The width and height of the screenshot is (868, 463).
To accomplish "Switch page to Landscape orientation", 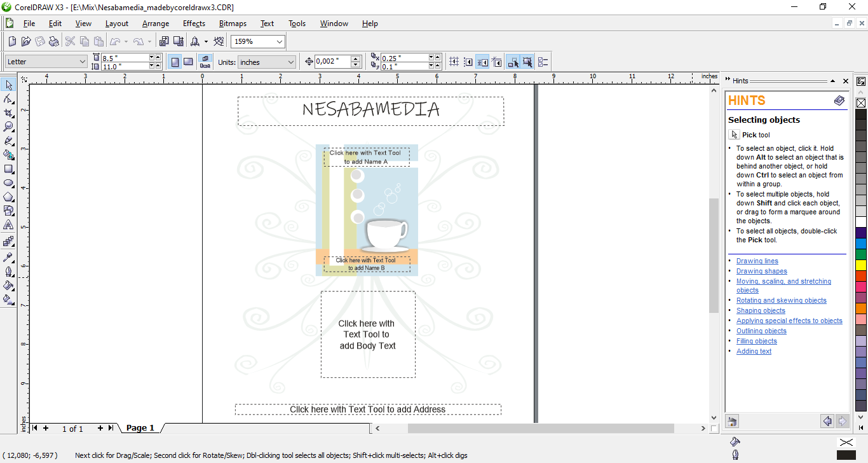I will click(188, 62).
